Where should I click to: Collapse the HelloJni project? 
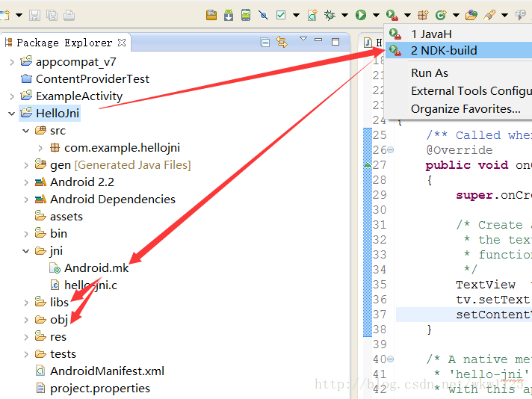pos(12,114)
